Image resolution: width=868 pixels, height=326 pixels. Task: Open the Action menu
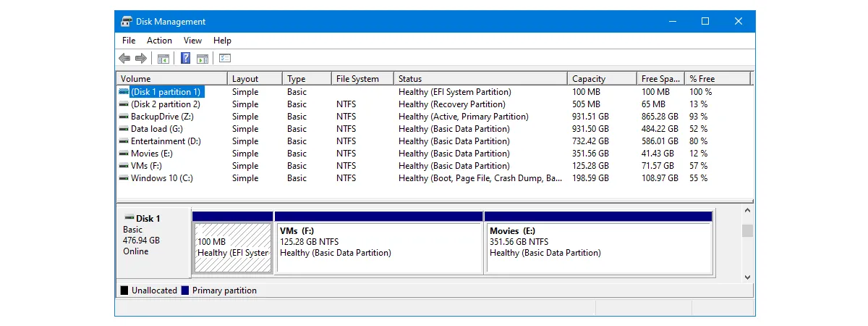(159, 41)
